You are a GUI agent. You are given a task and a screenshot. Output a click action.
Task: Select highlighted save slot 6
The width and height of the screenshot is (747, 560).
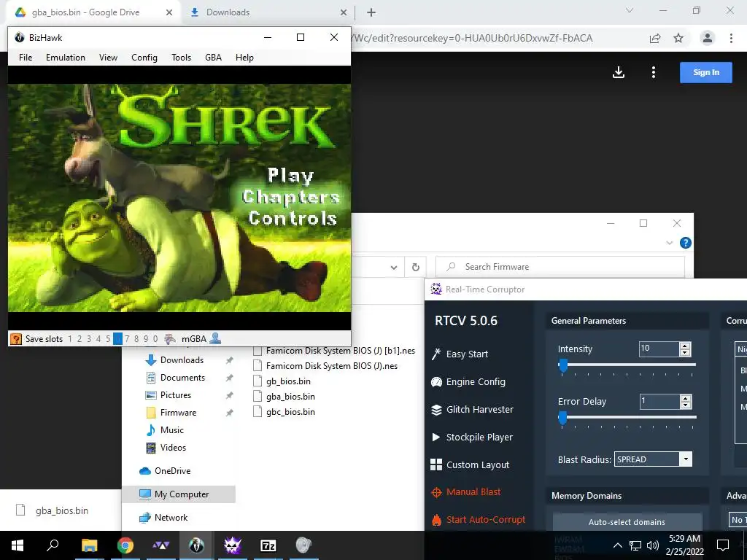(x=117, y=339)
